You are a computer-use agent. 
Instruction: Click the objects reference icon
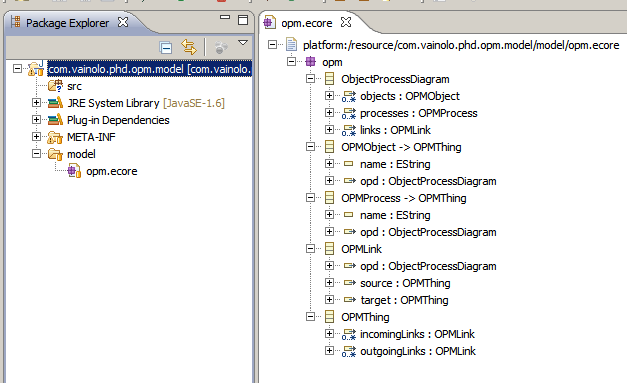point(349,96)
